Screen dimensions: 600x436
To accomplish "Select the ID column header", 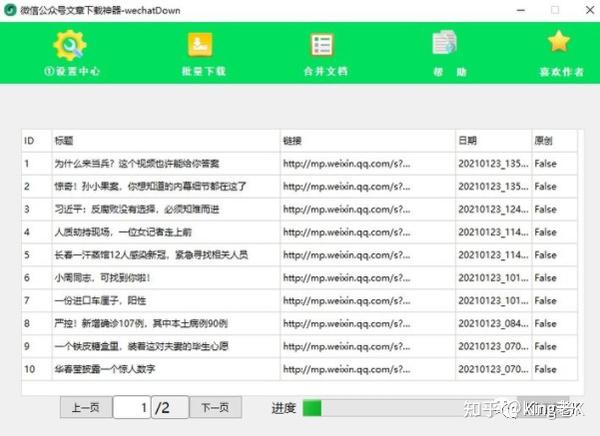I will [37, 141].
